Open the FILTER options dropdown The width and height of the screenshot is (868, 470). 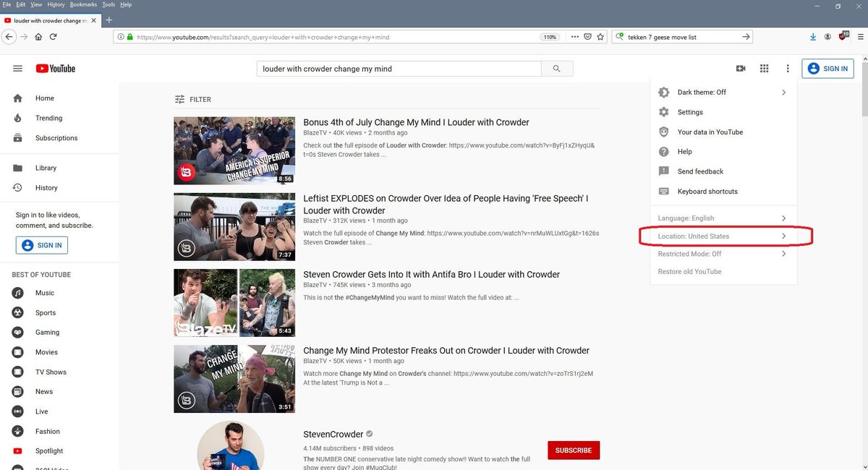(193, 100)
